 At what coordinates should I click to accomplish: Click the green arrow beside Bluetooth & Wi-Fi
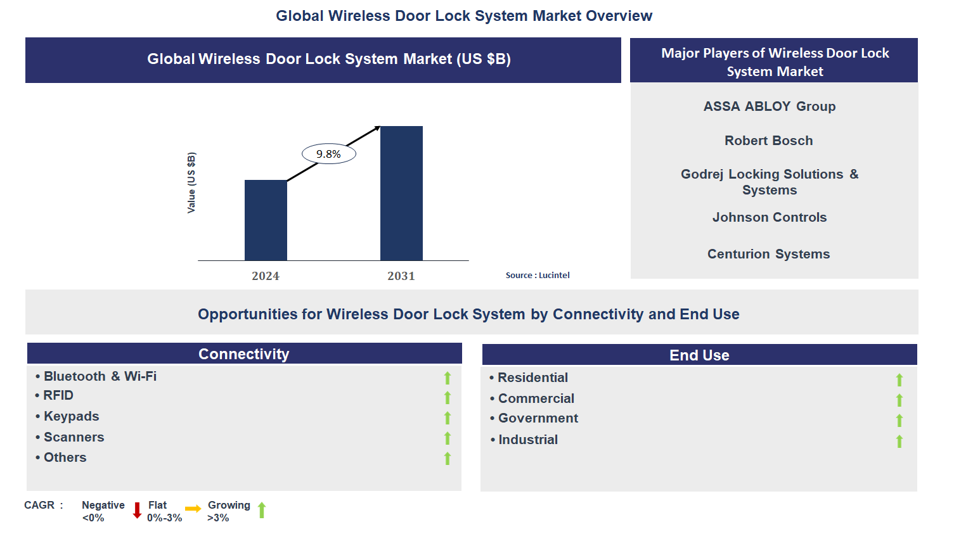[448, 378]
